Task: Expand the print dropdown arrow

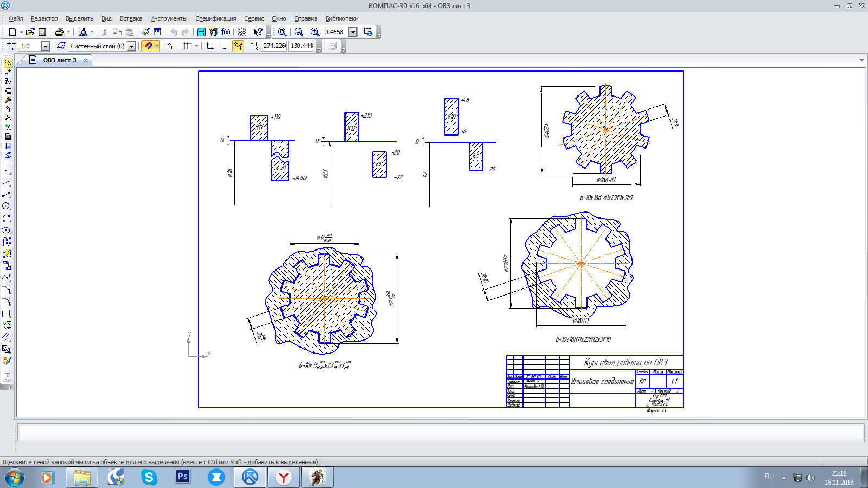Action: pos(68,32)
